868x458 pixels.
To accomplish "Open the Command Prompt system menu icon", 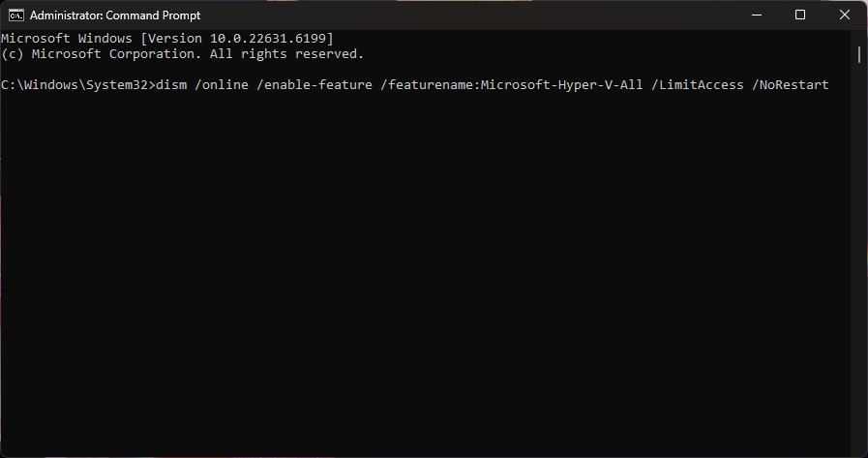I will (16, 15).
